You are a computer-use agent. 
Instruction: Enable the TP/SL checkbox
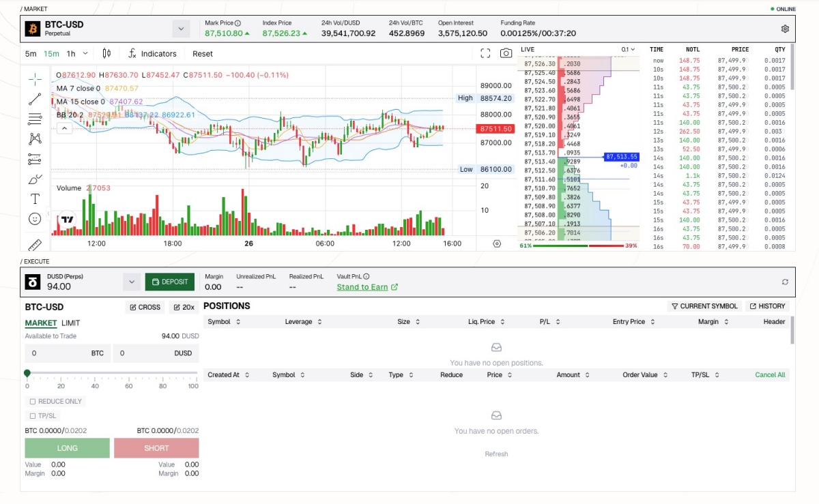pyautogui.click(x=33, y=416)
